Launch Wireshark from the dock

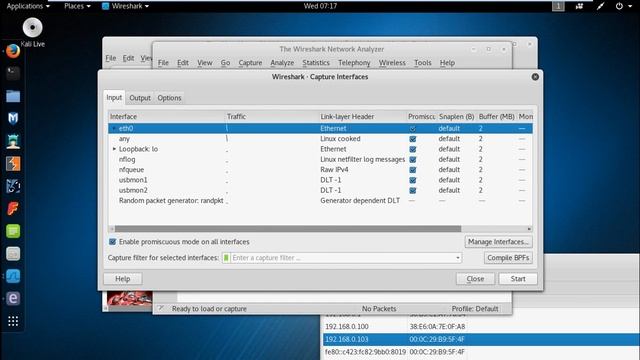pos(13,276)
